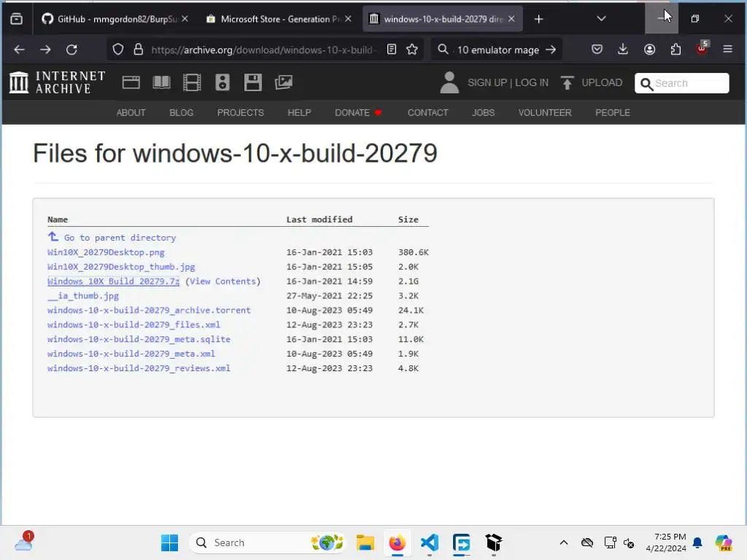
Task: Open the PEOPLE navigation item
Action: [613, 113]
